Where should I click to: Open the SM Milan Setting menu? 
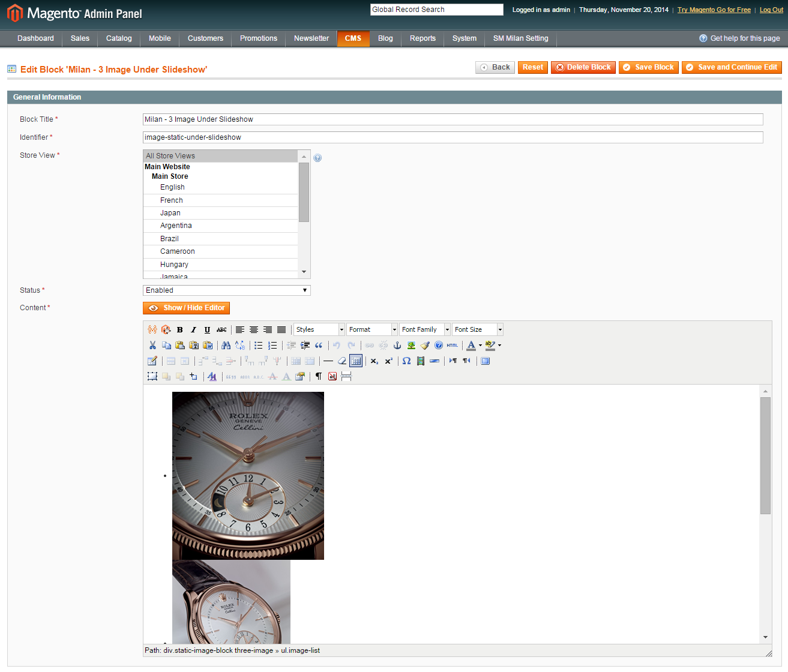(x=521, y=38)
